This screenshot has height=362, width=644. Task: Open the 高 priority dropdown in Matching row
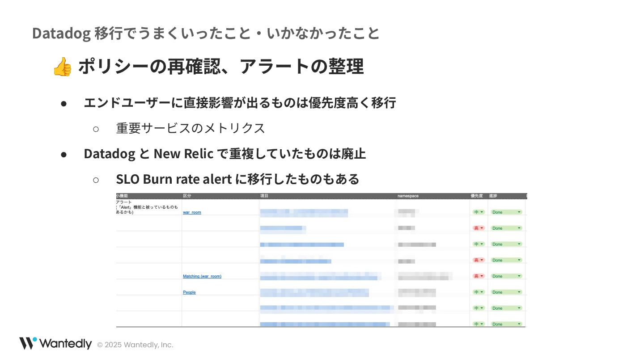[479, 276]
